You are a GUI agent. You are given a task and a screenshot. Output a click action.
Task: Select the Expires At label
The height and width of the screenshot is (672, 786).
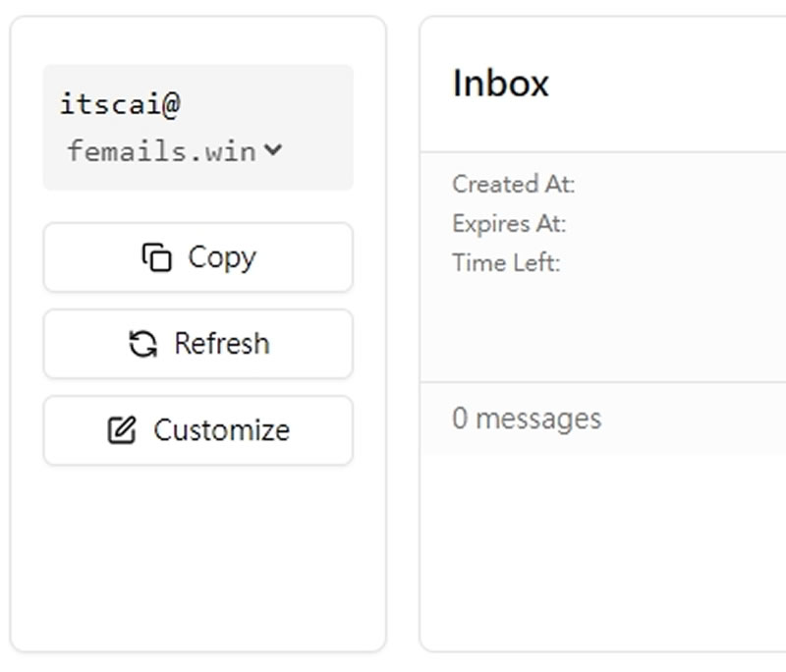coord(509,223)
